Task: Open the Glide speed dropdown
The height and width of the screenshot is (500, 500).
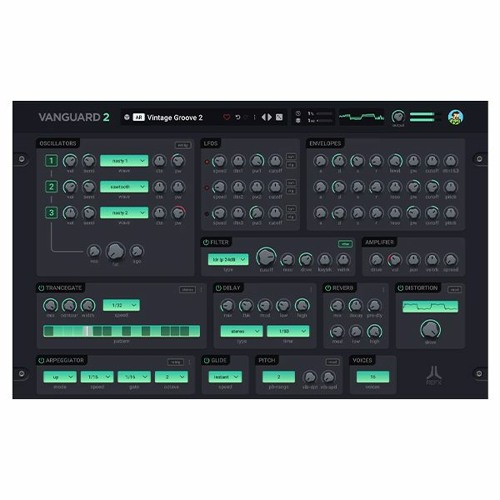Action: coord(225,377)
